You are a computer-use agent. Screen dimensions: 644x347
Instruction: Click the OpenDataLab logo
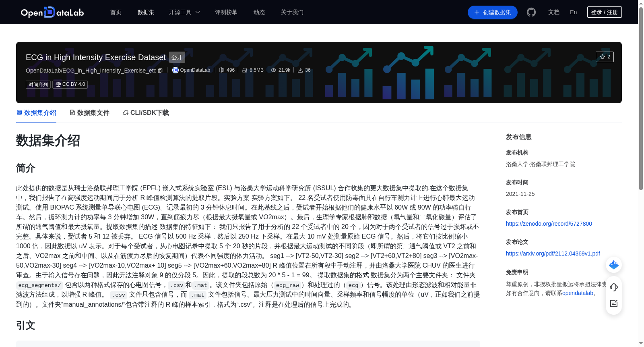click(x=52, y=12)
